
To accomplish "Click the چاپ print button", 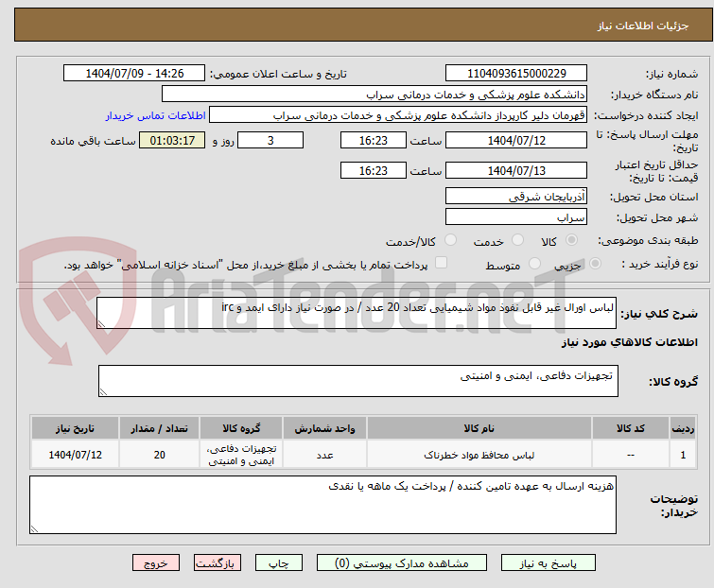I will (x=279, y=563).
